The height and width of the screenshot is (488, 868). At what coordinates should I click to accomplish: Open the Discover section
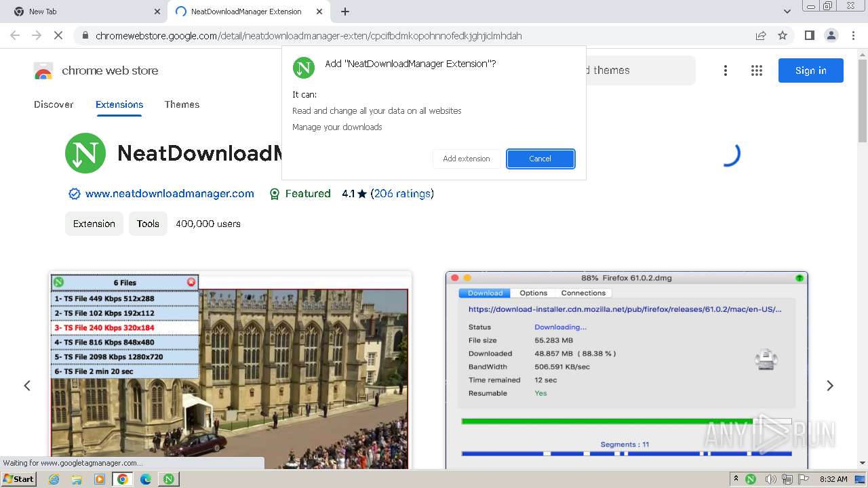[54, 104]
